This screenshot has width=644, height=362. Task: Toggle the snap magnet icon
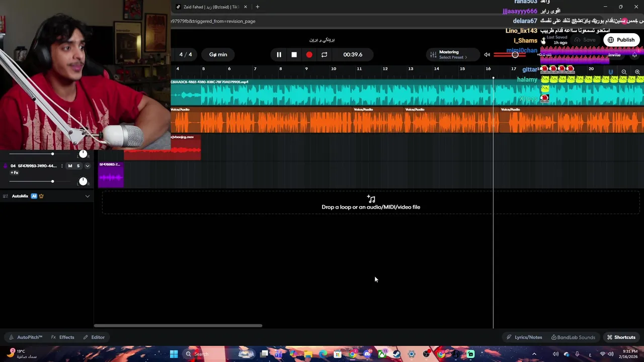point(611,72)
